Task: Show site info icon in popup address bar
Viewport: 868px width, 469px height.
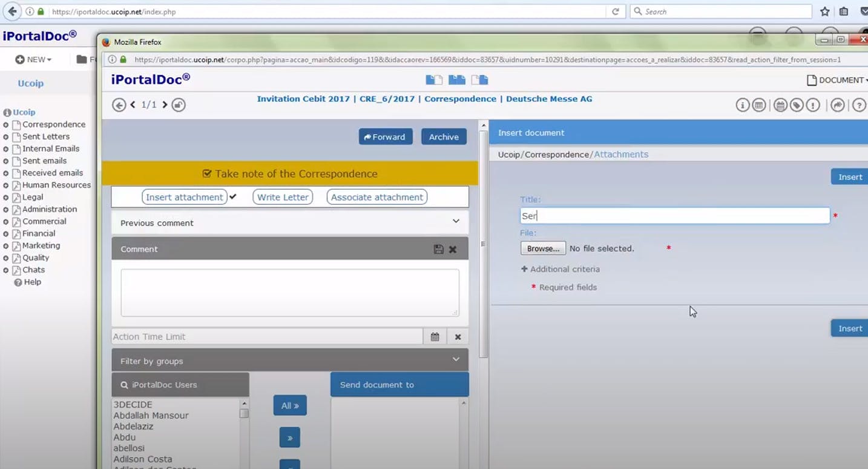Action: coord(113,59)
